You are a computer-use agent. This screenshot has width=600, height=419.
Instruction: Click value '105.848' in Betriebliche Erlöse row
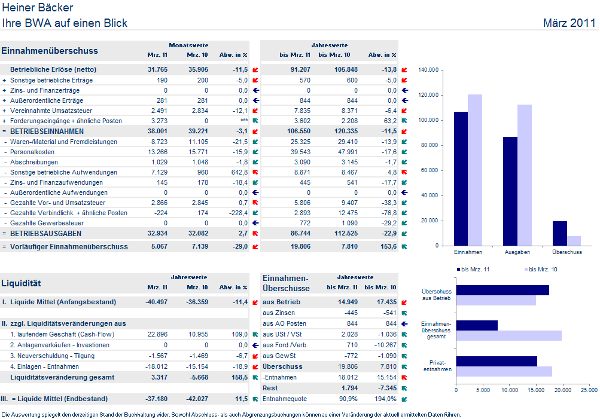(x=346, y=70)
